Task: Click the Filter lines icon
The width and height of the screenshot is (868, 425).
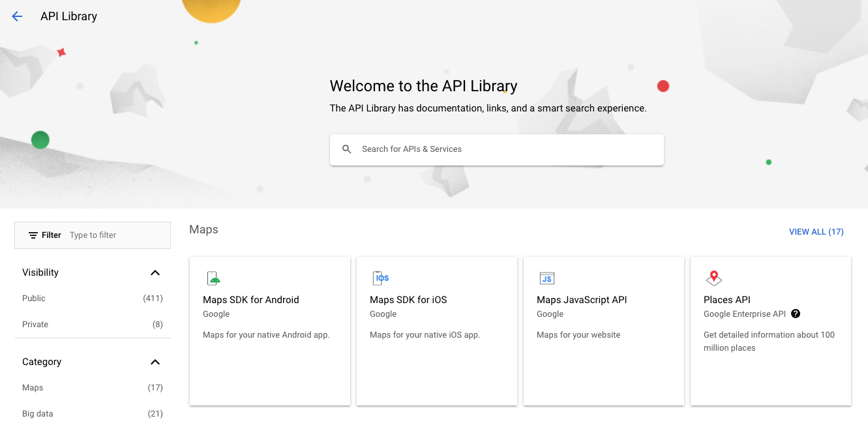Action: (x=33, y=235)
